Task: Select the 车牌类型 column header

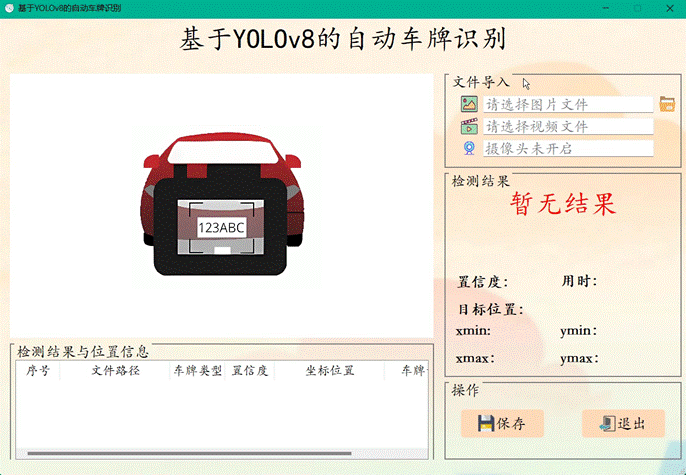Action: pos(198,371)
